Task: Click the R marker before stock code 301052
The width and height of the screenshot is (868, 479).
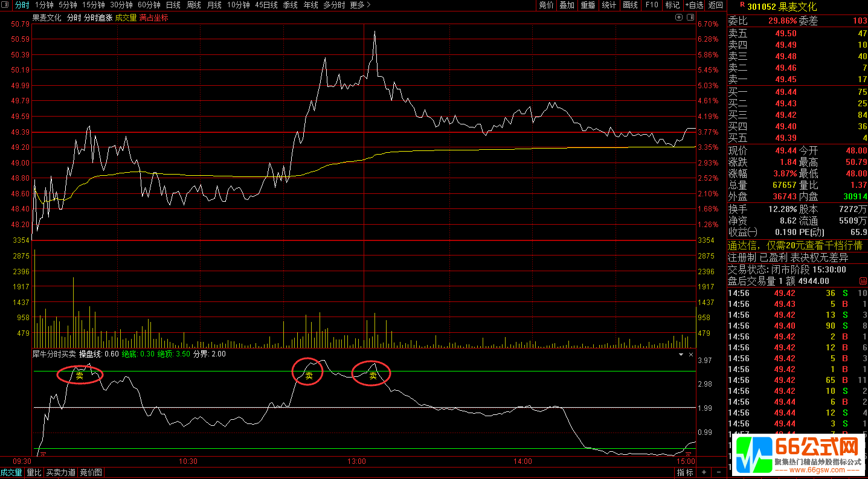Action: [x=742, y=5]
